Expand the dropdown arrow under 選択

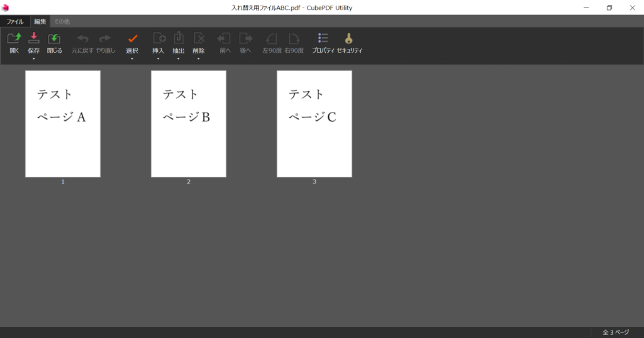132,58
